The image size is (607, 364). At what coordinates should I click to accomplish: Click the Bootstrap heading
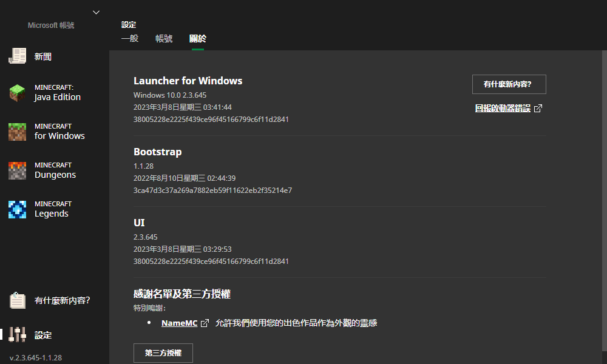[158, 152]
